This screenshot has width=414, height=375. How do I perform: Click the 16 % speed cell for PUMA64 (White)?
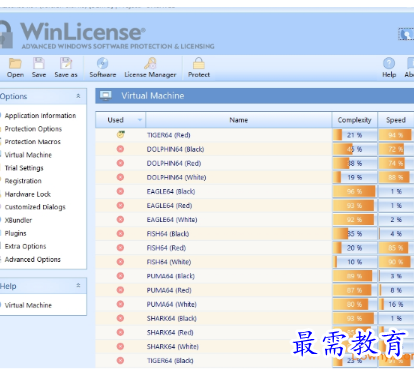[396, 304]
